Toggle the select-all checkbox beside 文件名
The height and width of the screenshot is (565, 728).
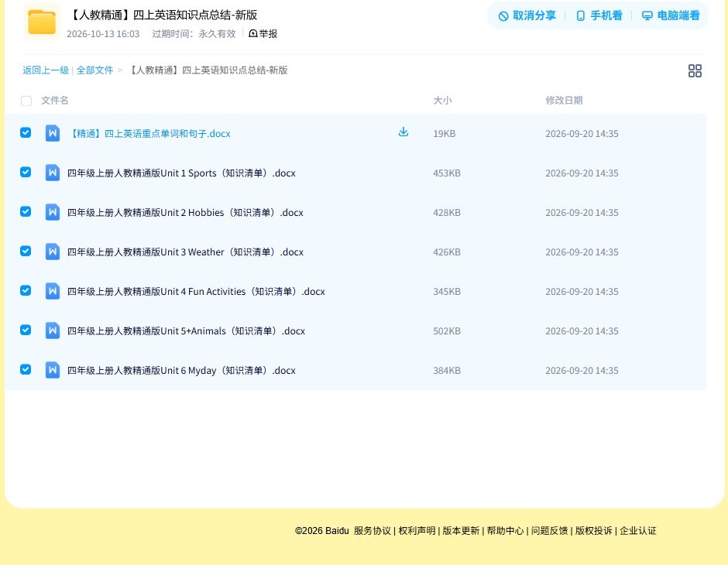(x=26, y=101)
